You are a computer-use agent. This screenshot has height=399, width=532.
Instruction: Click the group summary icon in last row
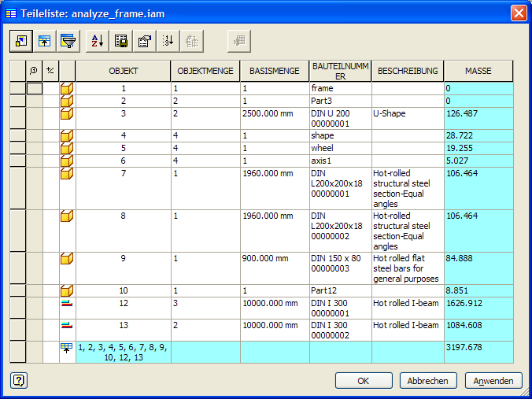coord(66,348)
